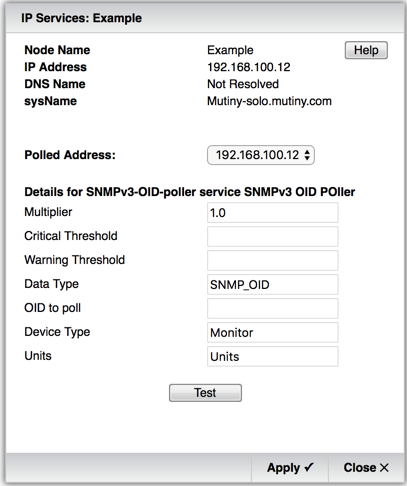This screenshot has width=407, height=486.
Task: Select the Not Resolved DNS value
Action: coord(243,84)
